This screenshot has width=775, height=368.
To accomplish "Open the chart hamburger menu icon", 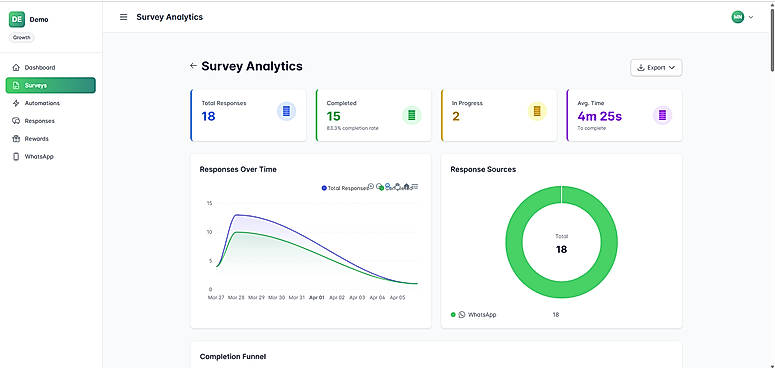I will [415, 186].
